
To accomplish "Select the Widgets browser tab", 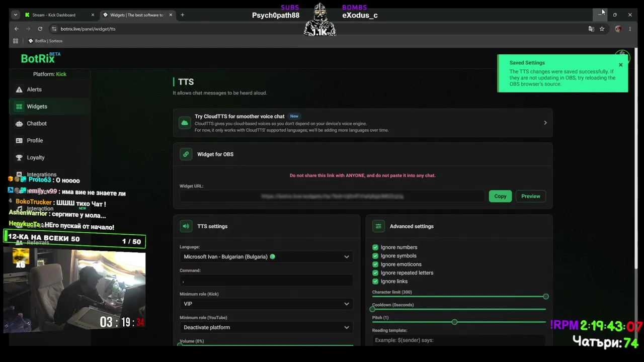I will [137, 15].
